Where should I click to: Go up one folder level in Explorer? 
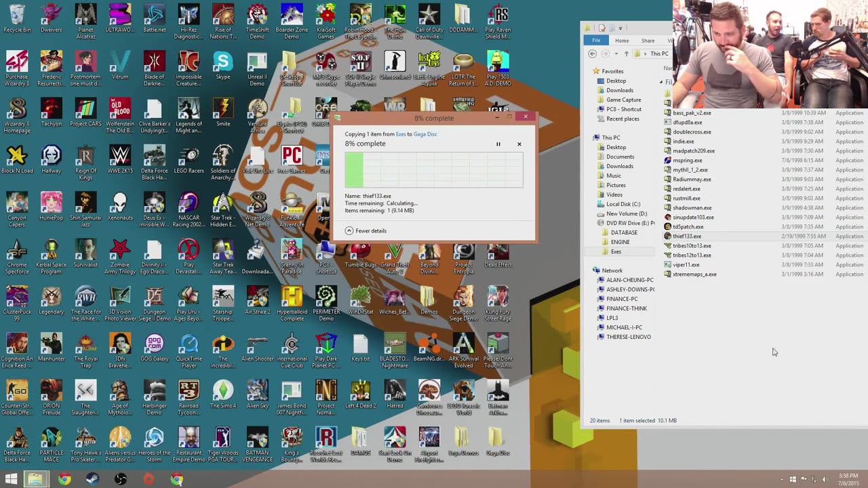coord(626,54)
